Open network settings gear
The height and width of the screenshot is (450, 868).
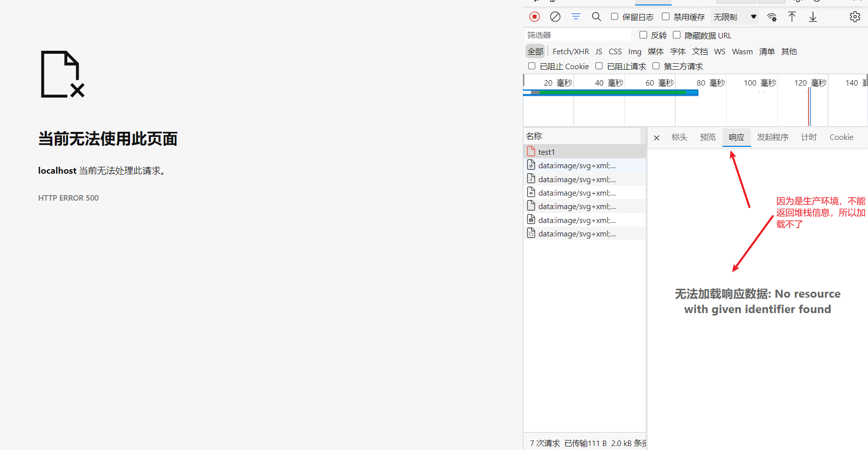pos(855,17)
